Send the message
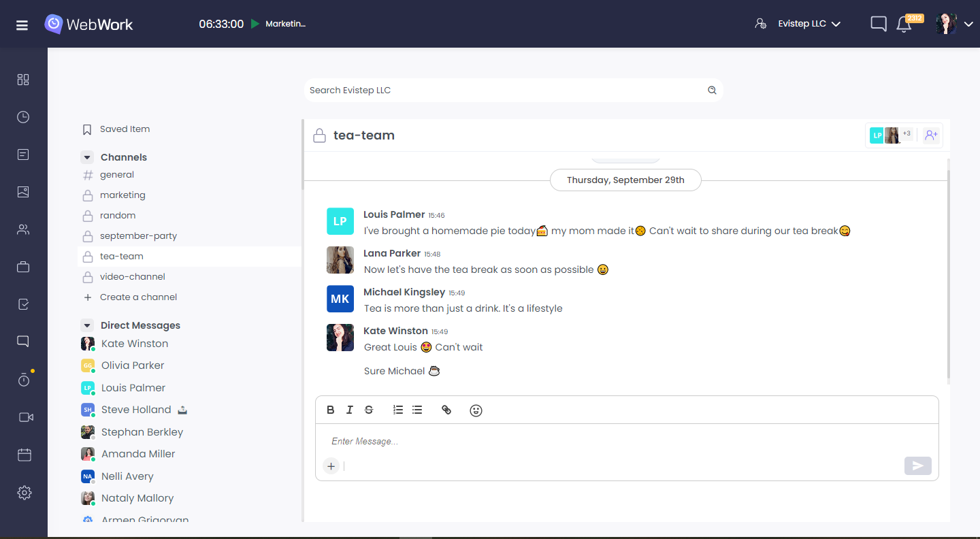The height and width of the screenshot is (539, 980). click(917, 465)
